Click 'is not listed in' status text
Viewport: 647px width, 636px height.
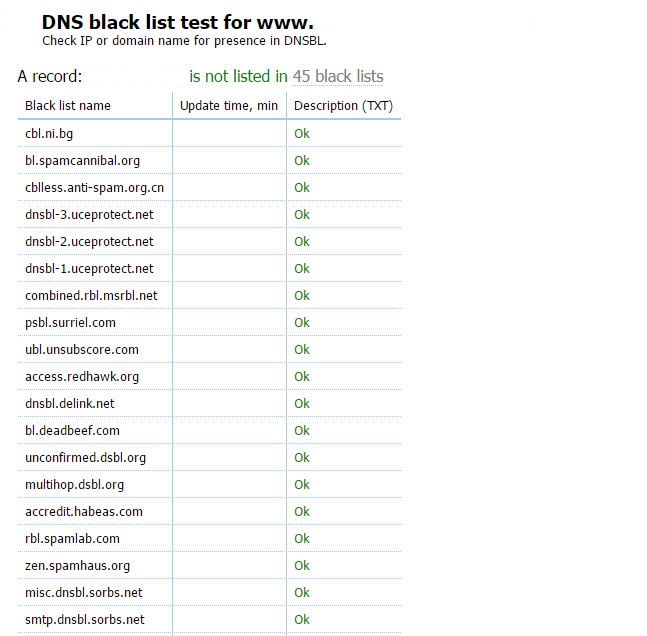point(238,76)
